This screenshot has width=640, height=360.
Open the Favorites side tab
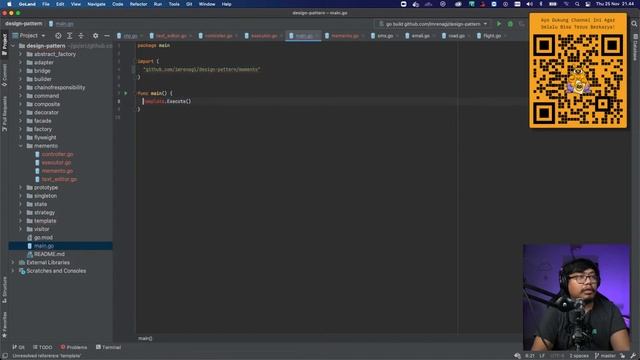click(x=4, y=325)
